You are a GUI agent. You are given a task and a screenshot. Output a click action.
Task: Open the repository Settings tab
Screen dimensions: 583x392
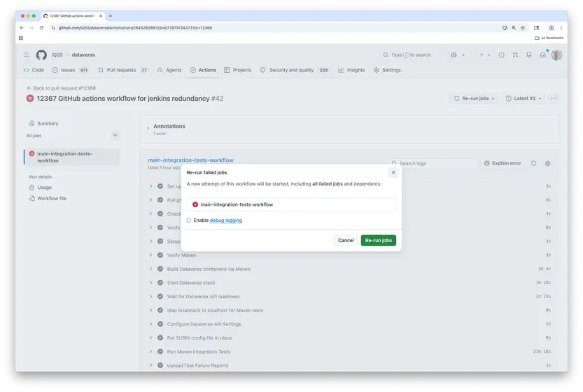tap(388, 70)
